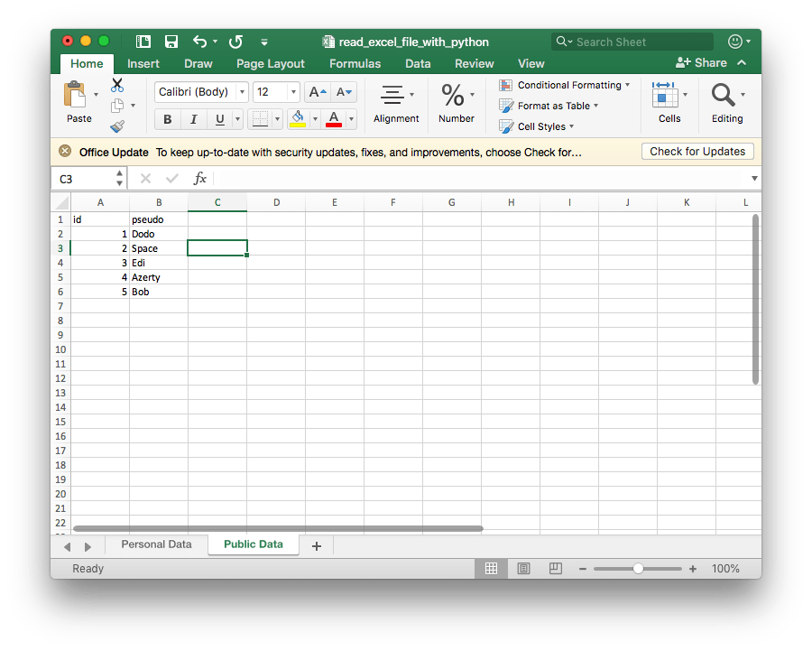Open the Personal Data sheet tab
This screenshot has width=812, height=651.
(x=155, y=544)
